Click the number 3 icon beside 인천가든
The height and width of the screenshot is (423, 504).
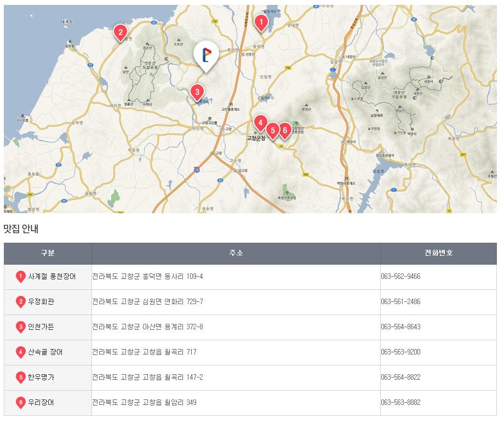pos(21,327)
